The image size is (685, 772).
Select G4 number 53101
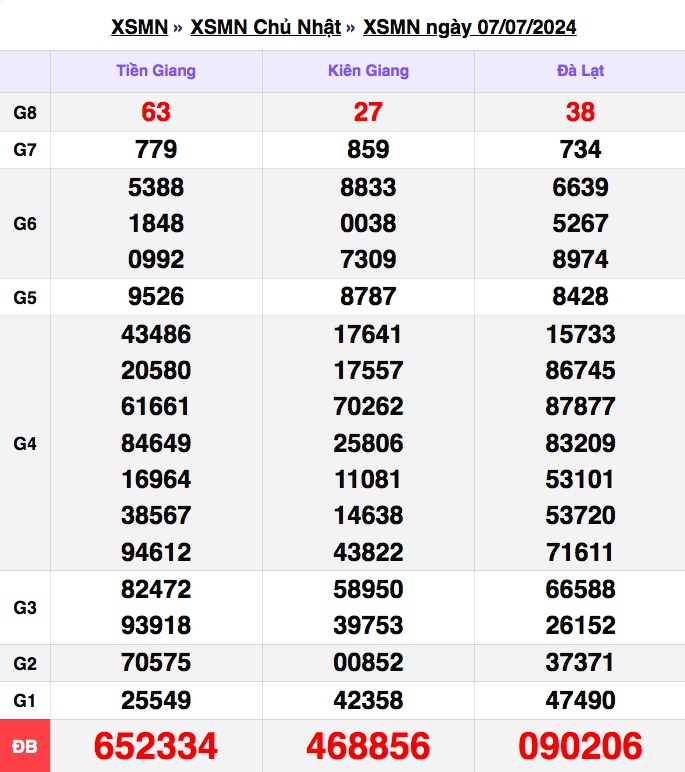point(580,480)
